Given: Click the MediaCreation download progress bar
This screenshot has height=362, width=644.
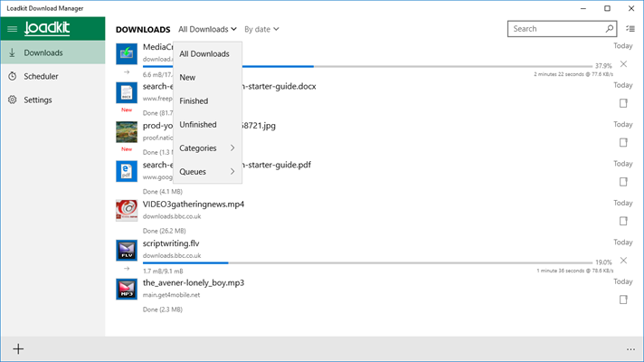Looking at the screenshot, I should (367, 66).
